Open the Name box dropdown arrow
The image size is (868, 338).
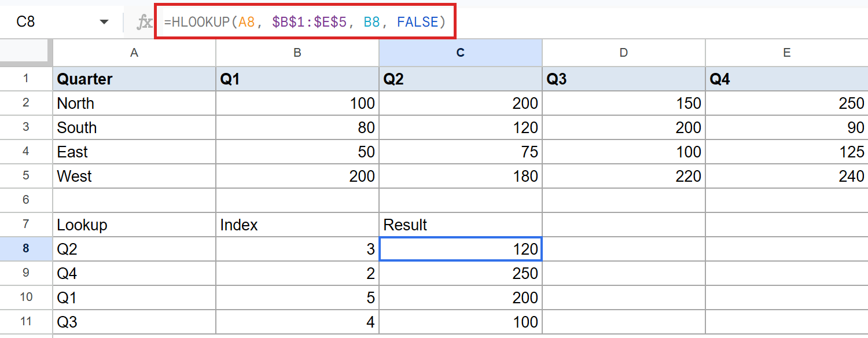(x=104, y=22)
